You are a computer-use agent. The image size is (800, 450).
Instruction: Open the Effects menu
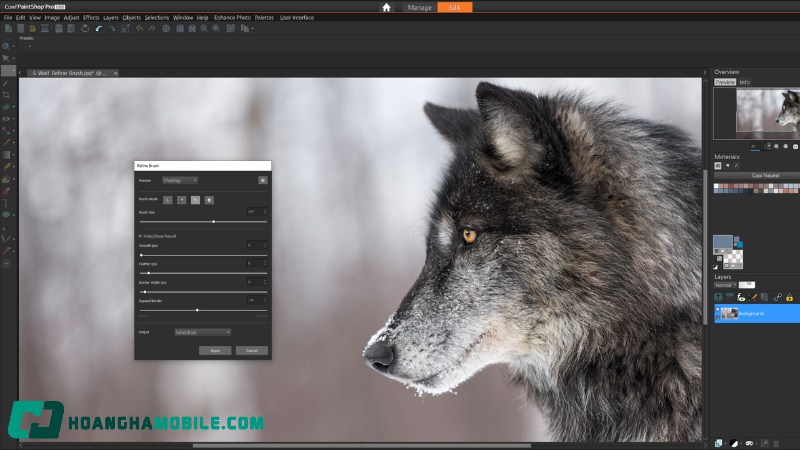pyautogui.click(x=91, y=17)
